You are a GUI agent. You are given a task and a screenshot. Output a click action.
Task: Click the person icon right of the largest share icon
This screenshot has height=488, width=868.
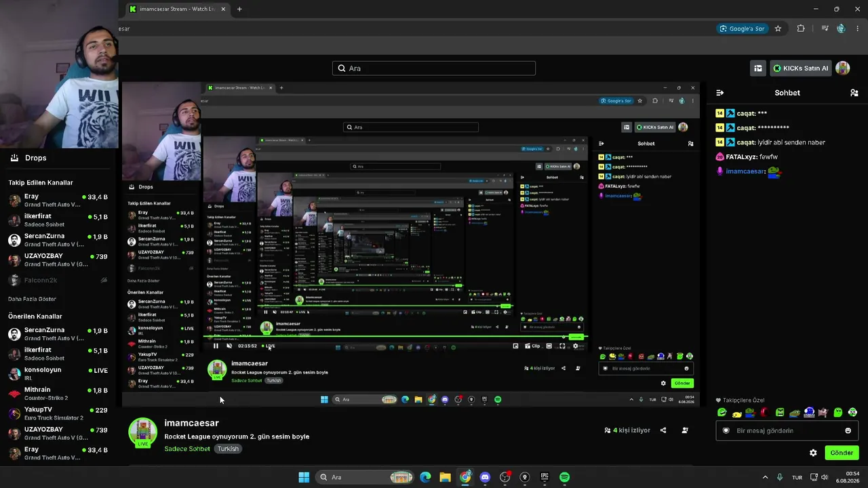click(685, 430)
